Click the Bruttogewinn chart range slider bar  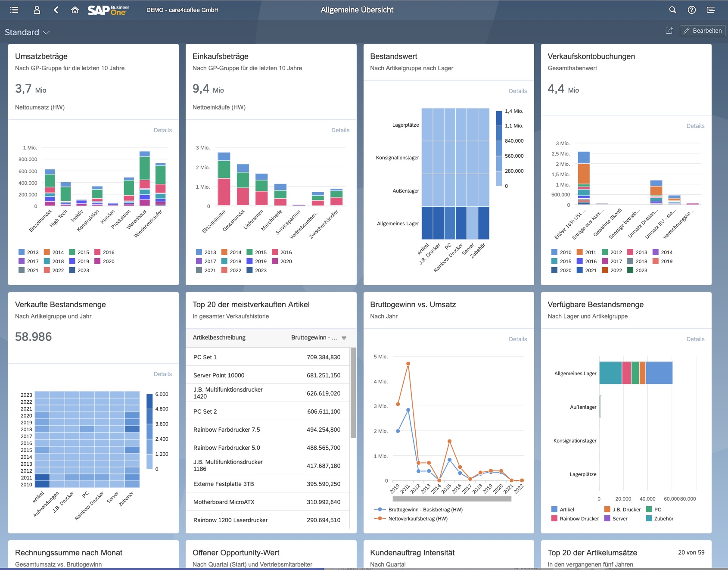[451, 499]
